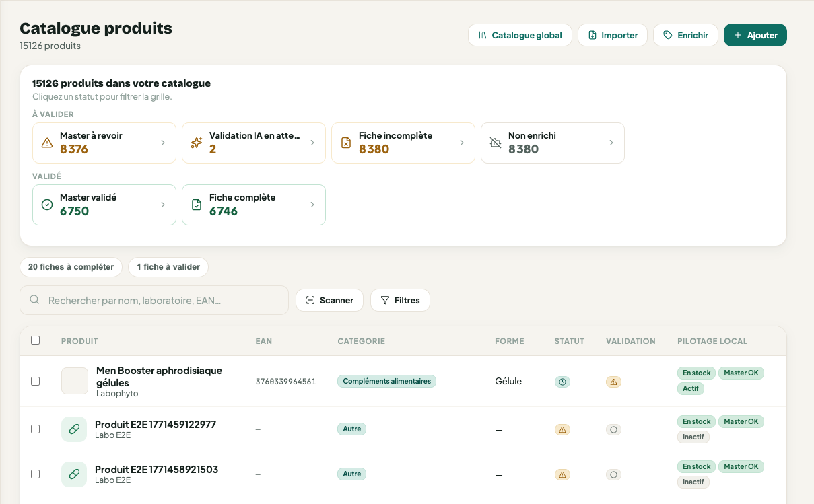Sort by the VALIDATION column header

click(631, 341)
